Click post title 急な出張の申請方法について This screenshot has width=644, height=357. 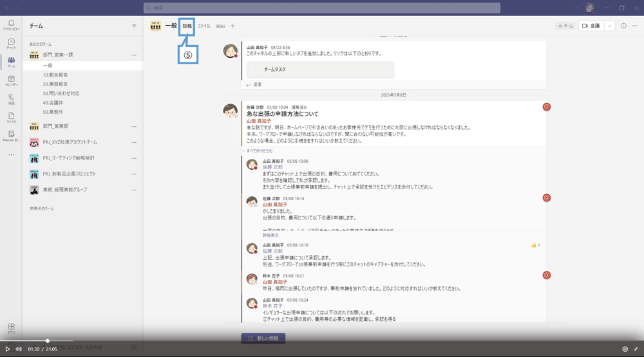point(283,114)
